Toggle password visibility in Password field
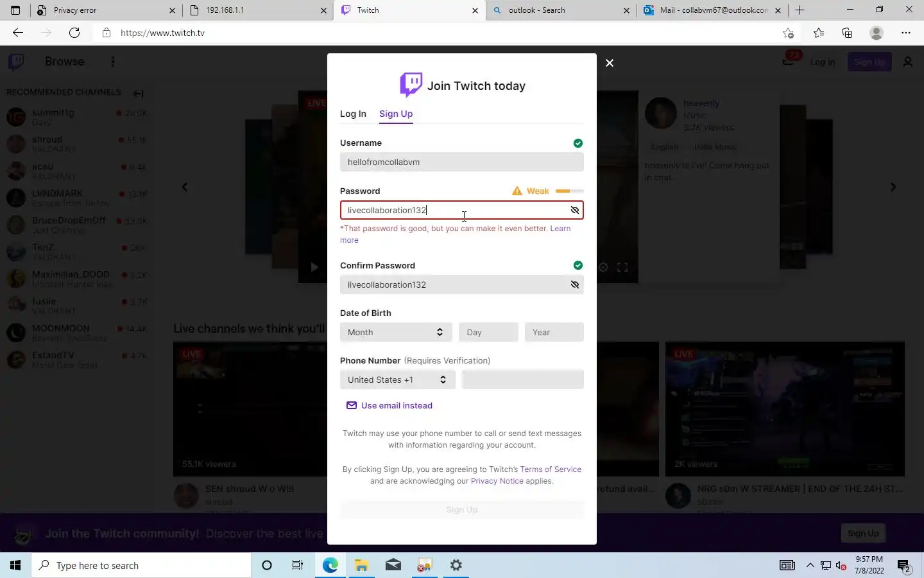 pyautogui.click(x=575, y=210)
